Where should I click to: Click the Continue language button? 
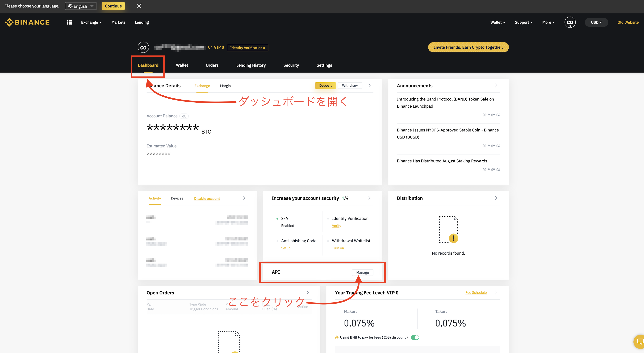[113, 6]
